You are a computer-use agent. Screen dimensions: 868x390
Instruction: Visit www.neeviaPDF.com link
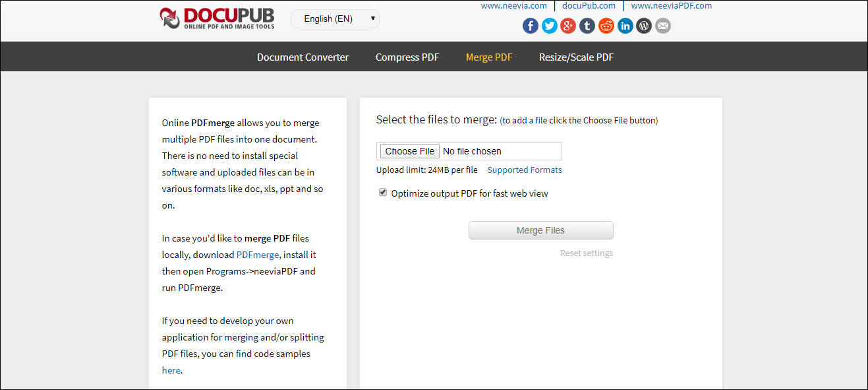click(672, 6)
